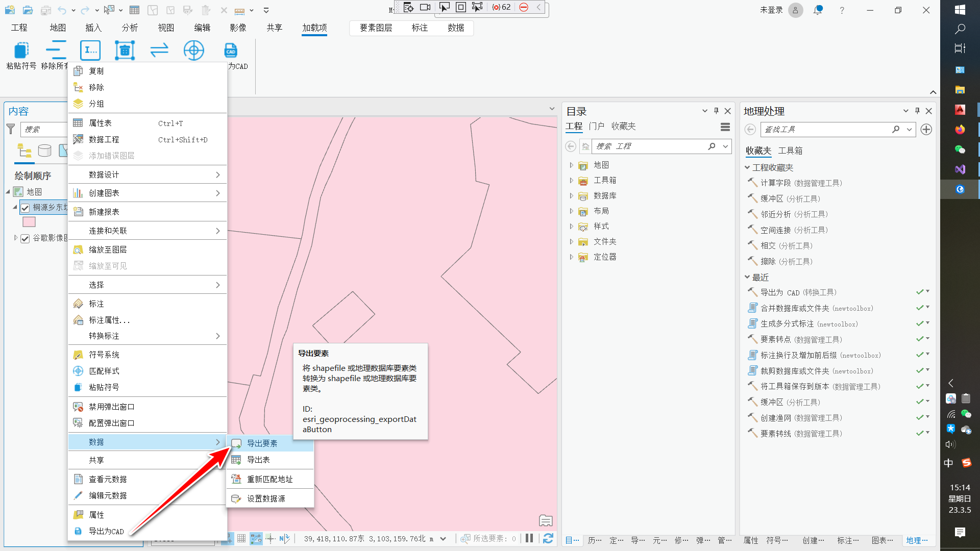The height and width of the screenshot is (551, 980).
Task: Open the 缓冲区 (分析工具) favorite tool
Action: coord(790,198)
